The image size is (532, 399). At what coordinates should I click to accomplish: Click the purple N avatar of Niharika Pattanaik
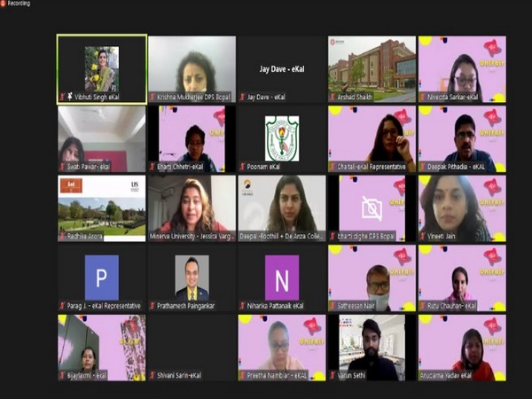click(281, 278)
